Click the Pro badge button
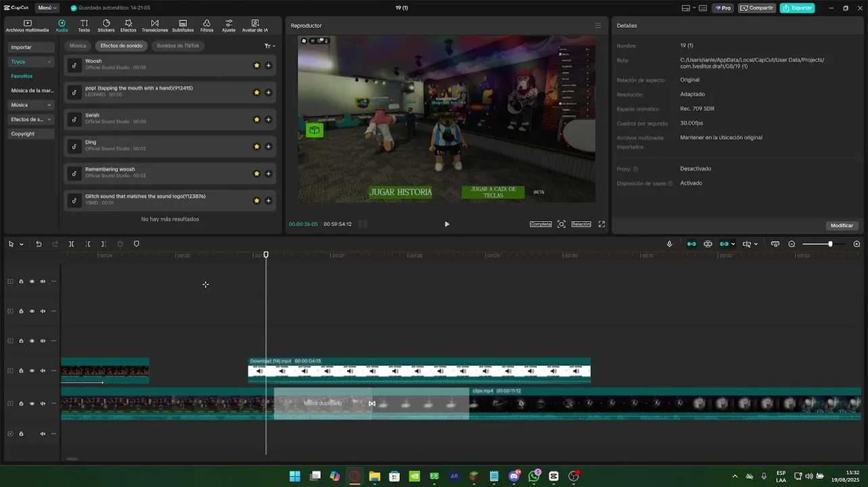868x487 pixels. click(723, 8)
